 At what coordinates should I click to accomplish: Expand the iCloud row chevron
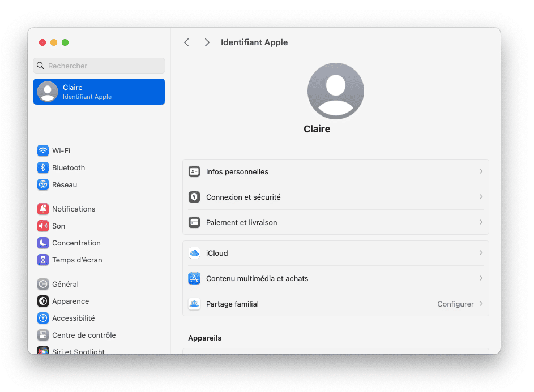pos(481,253)
